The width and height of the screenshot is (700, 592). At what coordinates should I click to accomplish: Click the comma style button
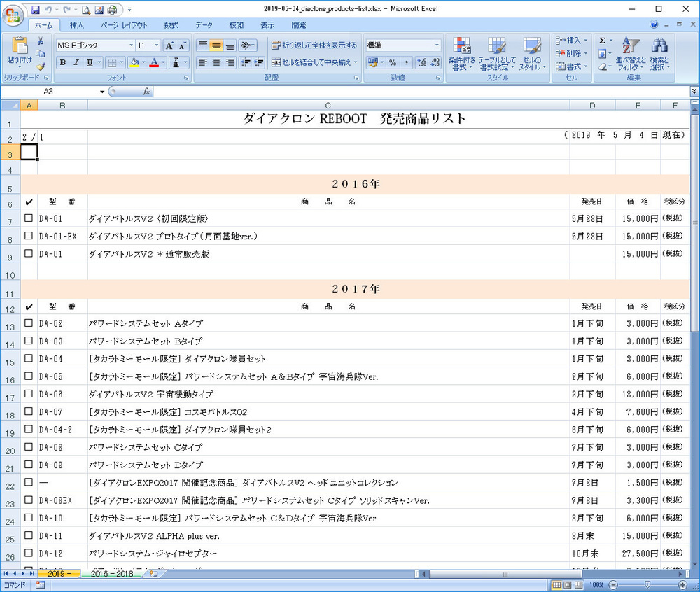406,62
